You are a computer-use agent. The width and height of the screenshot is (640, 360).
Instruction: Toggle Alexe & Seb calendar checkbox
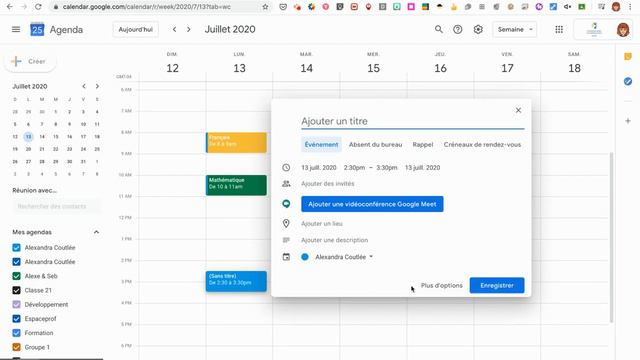(x=16, y=276)
